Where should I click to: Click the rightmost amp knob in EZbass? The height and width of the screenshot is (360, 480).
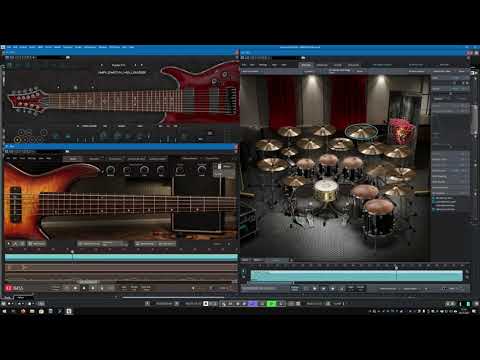201,170
